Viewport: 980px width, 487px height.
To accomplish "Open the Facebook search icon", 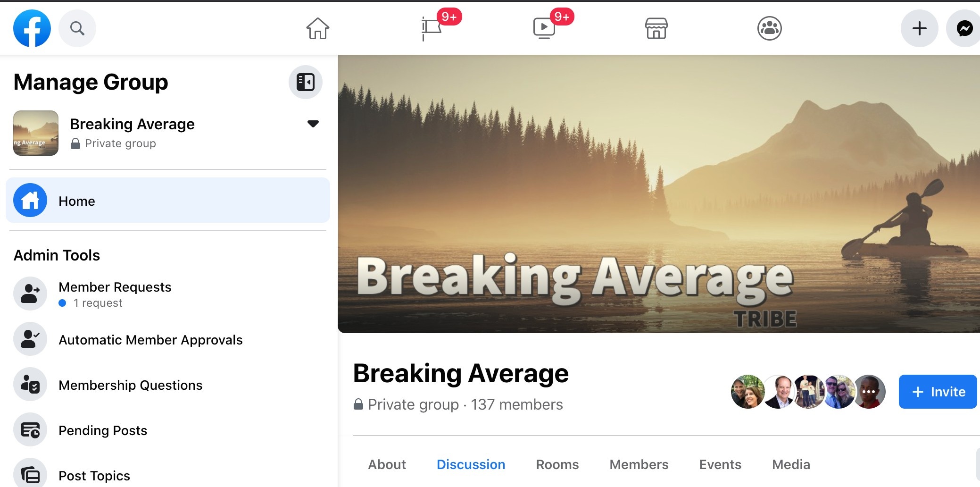I will click(x=77, y=28).
